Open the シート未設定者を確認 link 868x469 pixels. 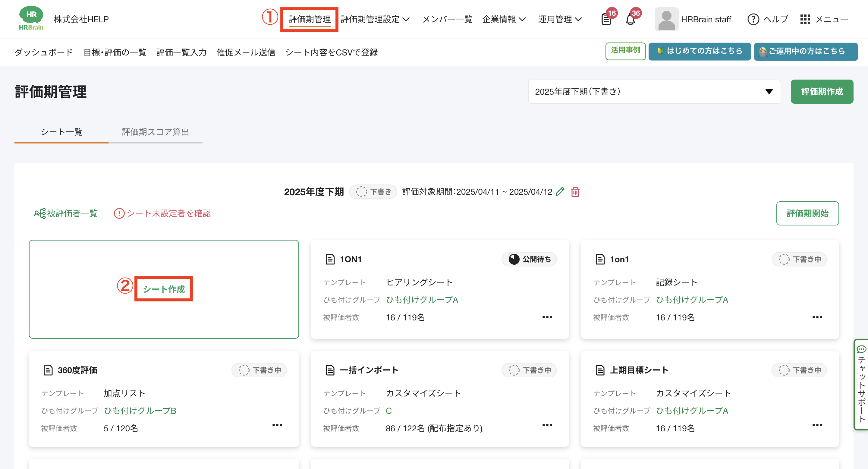point(162,213)
